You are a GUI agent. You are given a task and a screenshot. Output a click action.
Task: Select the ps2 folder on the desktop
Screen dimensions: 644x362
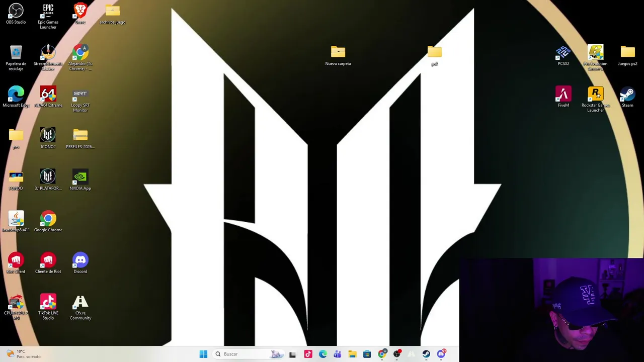[434, 56]
